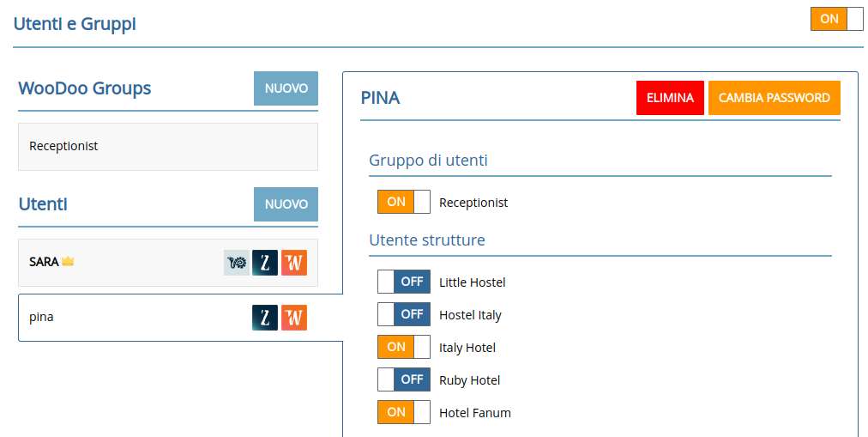Image resolution: width=868 pixels, height=437 pixels.
Task: Disable the Receptionist group toggle for PINA
Action: pyautogui.click(x=403, y=203)
